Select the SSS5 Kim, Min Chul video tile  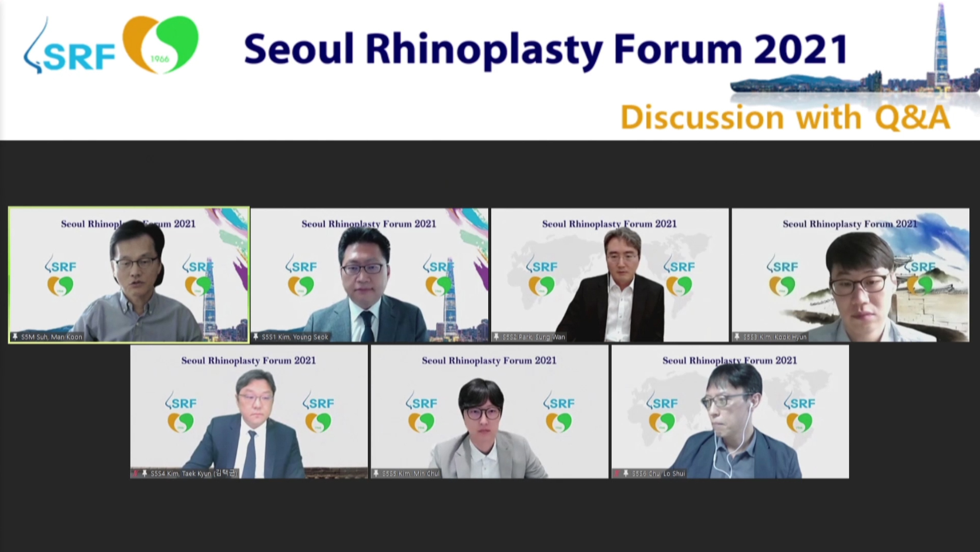pos(489,411)
